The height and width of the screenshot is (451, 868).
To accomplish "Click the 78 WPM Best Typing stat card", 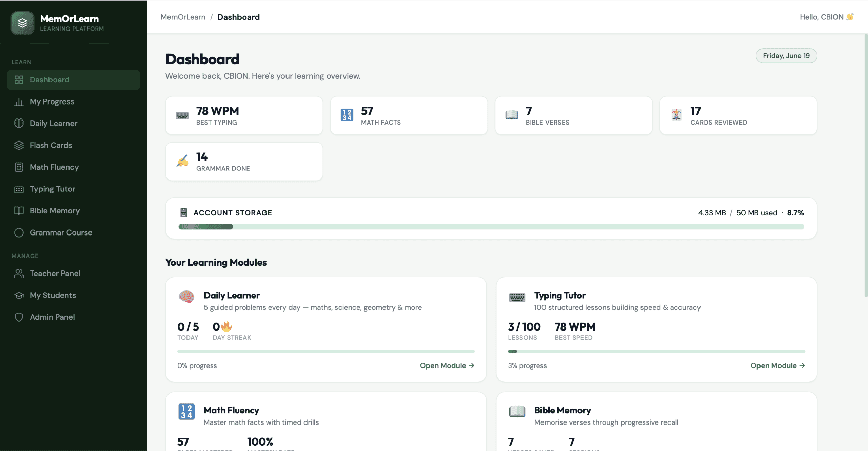I will pyautogui.click(x=244, y=116).
